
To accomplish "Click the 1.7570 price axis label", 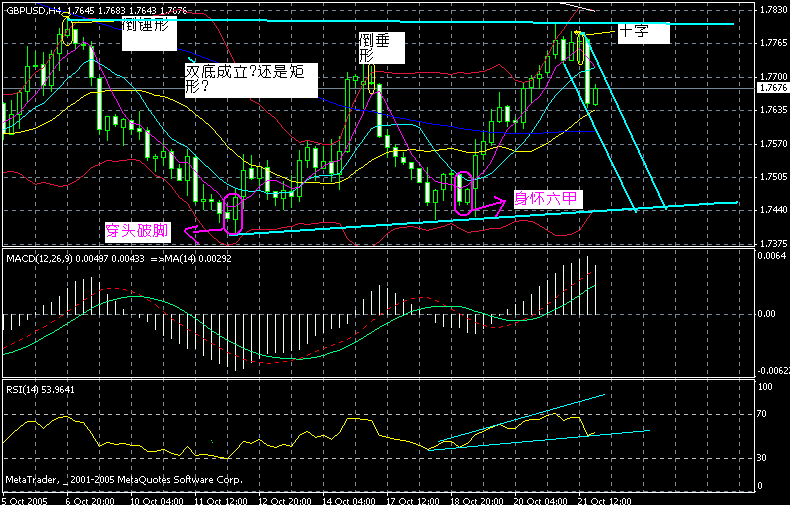I will (x=773, y=144).
